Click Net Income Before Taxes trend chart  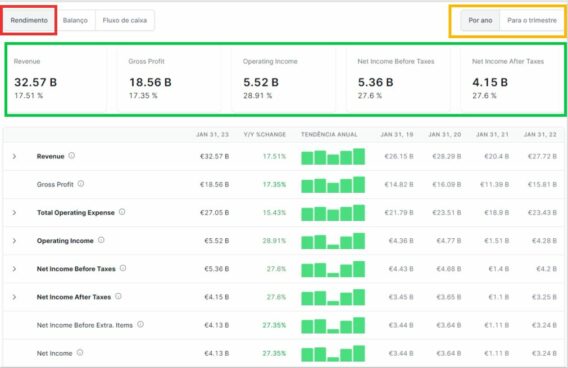(x=333, y=269)
